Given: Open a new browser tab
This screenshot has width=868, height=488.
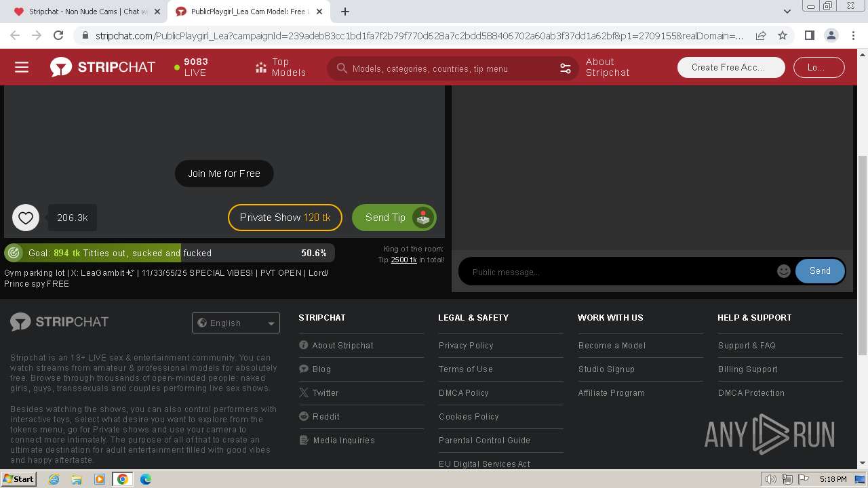Looking at the screenshot, I should click(345, 12).
